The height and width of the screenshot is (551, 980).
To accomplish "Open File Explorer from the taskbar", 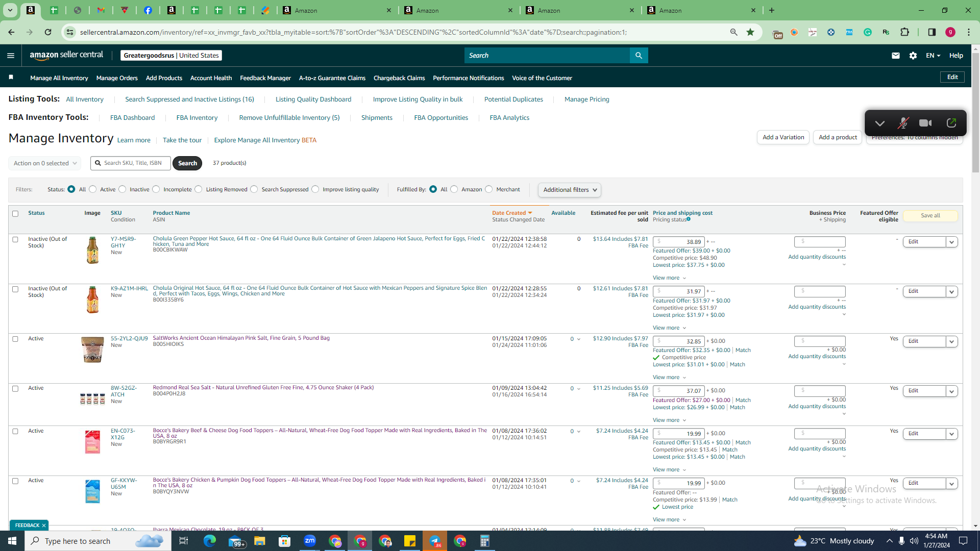I will [260, 541].
